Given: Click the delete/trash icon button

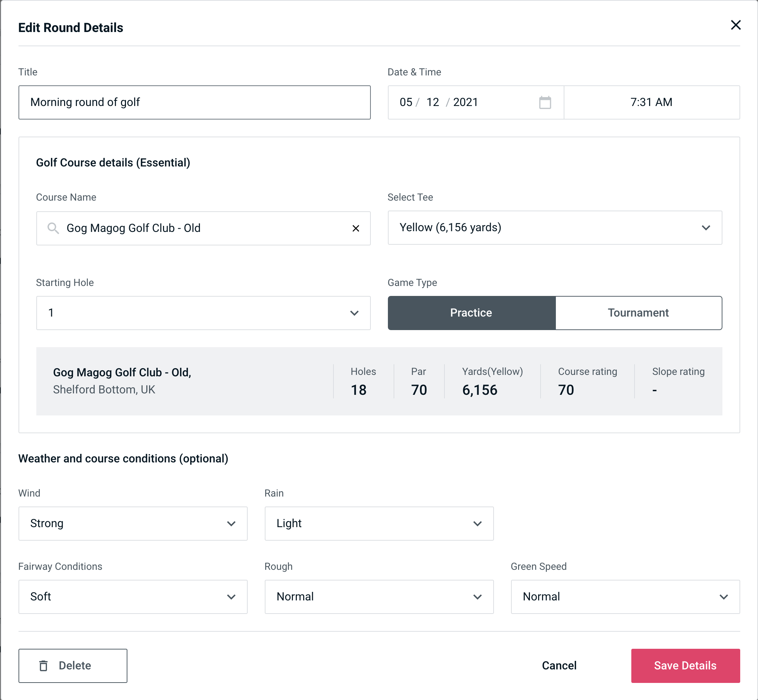Looking at the screenshot, I should click(x=44, y=666).
